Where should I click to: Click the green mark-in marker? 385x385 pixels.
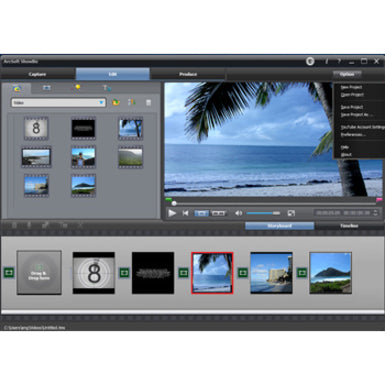tap(169, 200)
